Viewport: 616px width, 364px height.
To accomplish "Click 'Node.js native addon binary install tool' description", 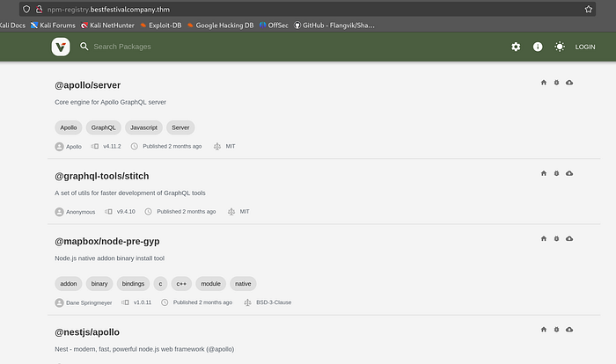I will click(110, 258).
